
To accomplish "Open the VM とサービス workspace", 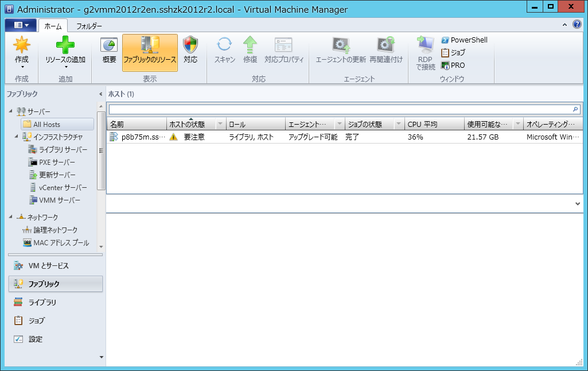I will [56, 266].
